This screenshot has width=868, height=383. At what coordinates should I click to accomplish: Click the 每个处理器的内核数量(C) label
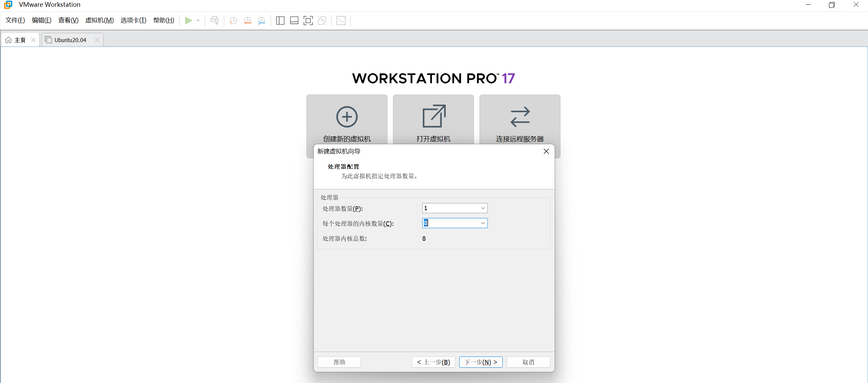click(358, 224)
